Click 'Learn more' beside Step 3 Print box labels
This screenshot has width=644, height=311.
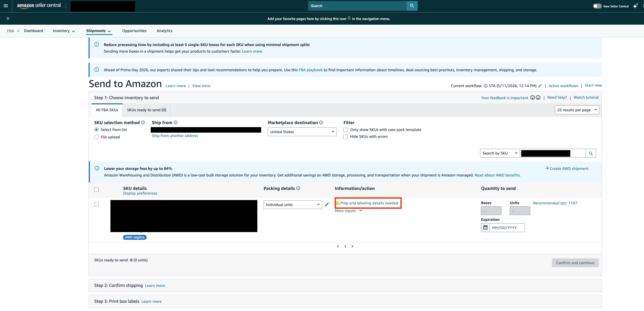pyautogui.click(x=151, y=301)
